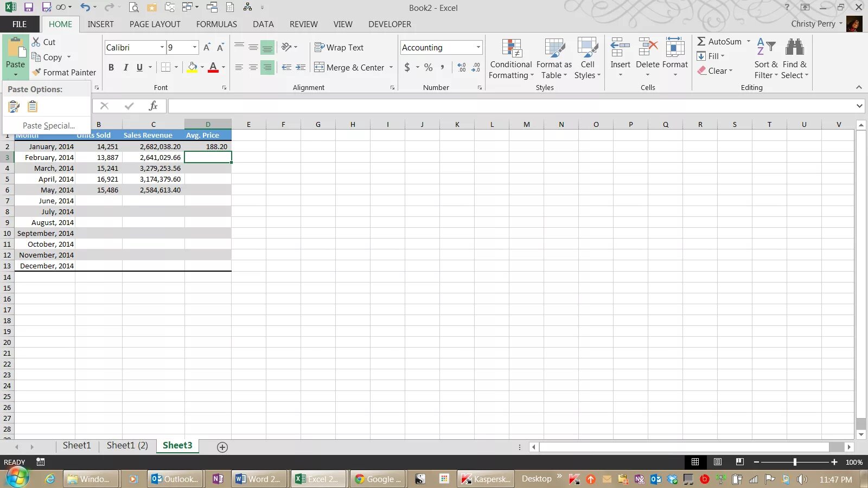Viewport: 868px width, 488px height.
Task: Open Christy Perry account menu
Action: coord(817,24)
